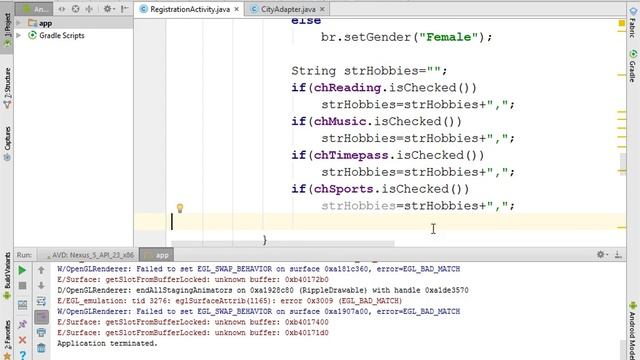640x360 pixels.
Task: Rerun the app with the green play button
Action: click(x=22, y=270)
